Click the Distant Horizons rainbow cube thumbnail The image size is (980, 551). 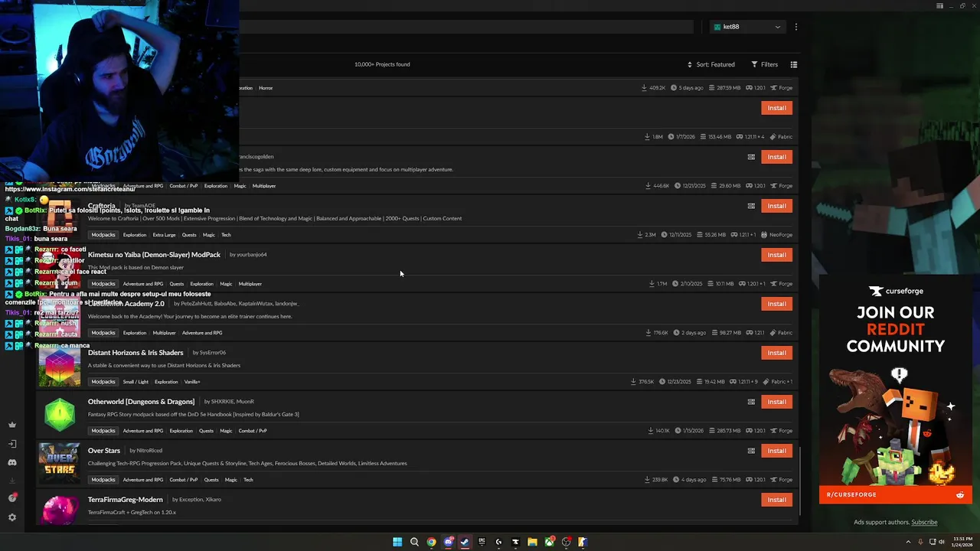60,367
